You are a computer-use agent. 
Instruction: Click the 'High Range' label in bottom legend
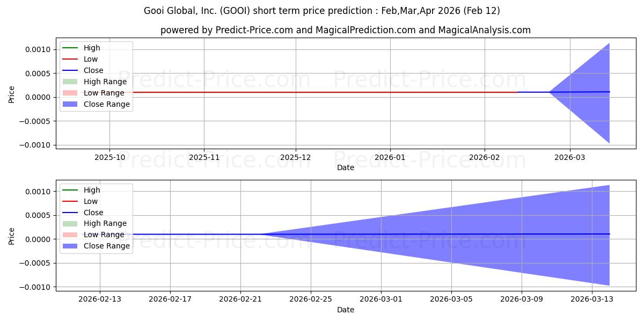coord(105,223)
